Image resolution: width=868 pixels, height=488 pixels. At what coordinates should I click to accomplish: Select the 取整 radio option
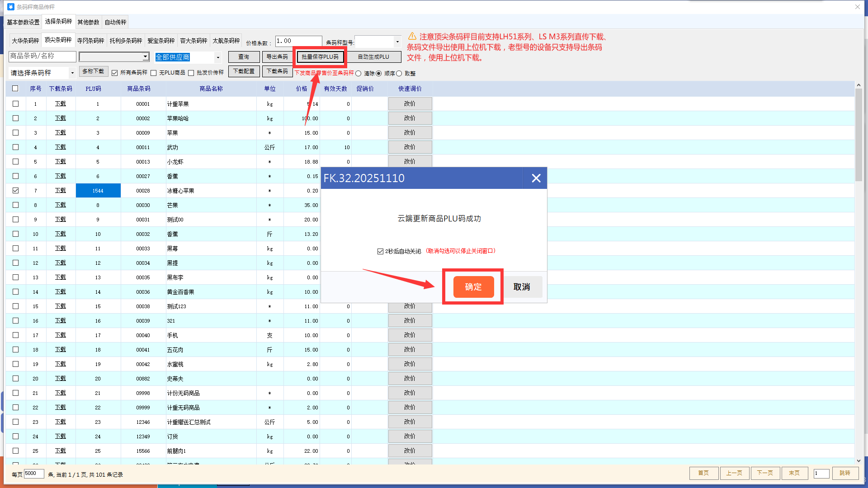(399, 73)
